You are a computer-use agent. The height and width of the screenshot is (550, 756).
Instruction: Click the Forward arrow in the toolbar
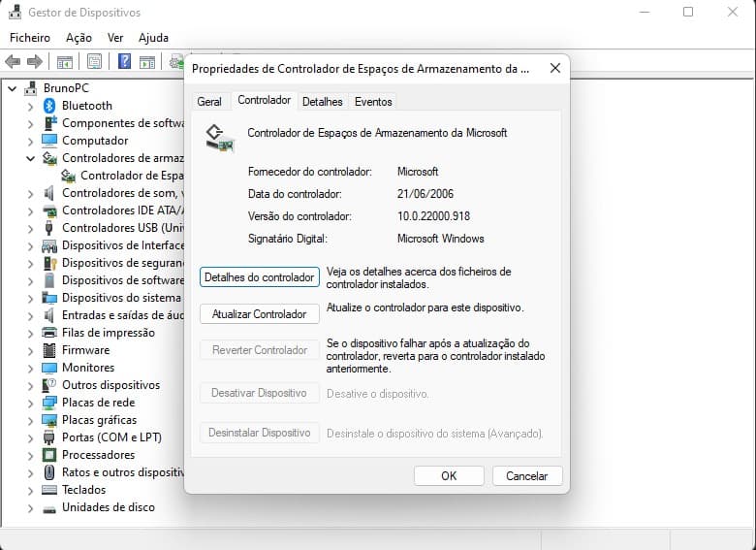[x=34, y=62]
